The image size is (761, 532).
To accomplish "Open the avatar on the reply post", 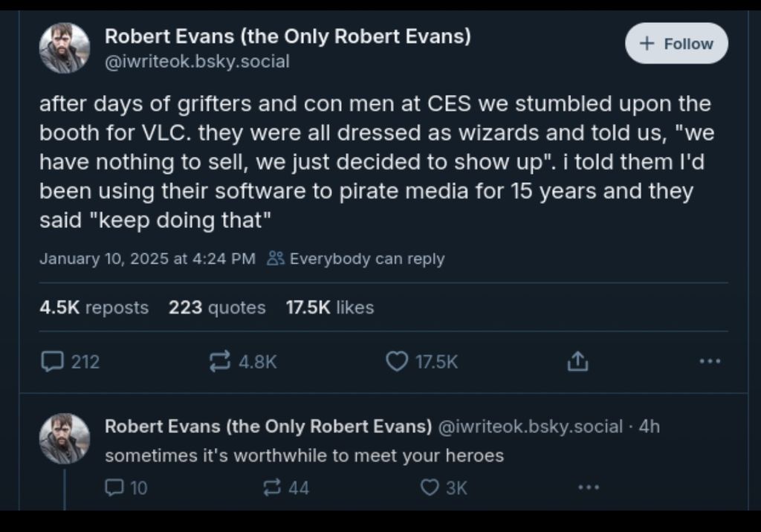I will [65, 439].
